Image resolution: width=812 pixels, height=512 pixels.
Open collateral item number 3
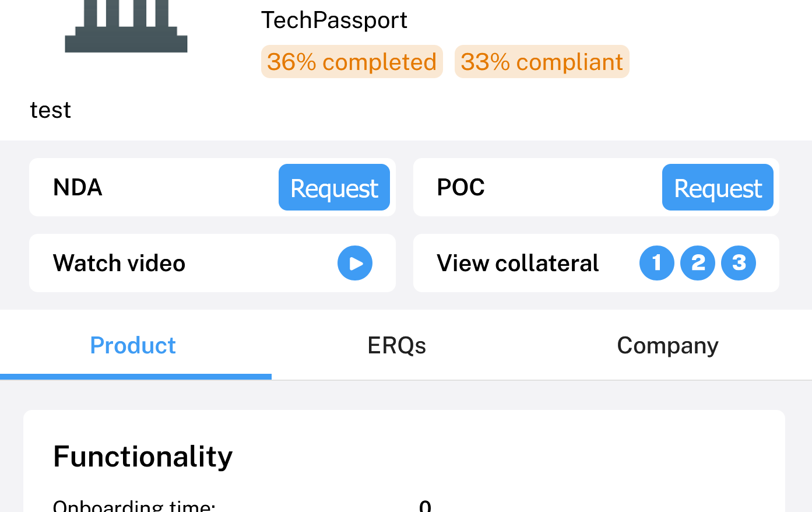(x=738, y=263)
